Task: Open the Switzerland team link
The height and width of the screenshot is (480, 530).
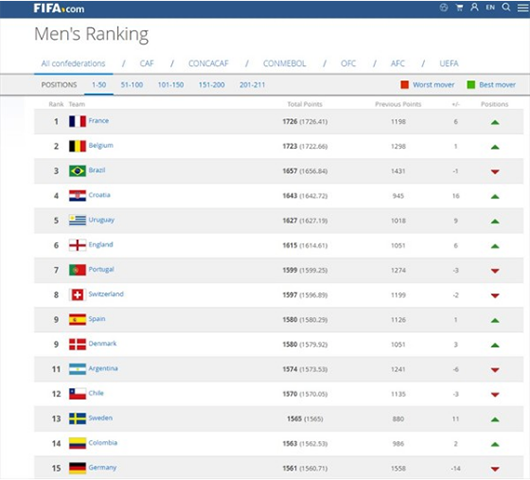Action: tap(106, 294)
